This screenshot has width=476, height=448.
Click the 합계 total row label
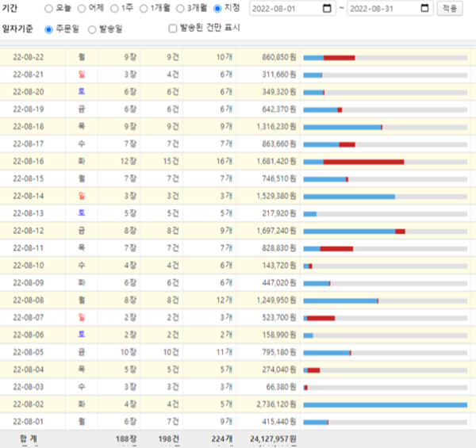(29, 439)
